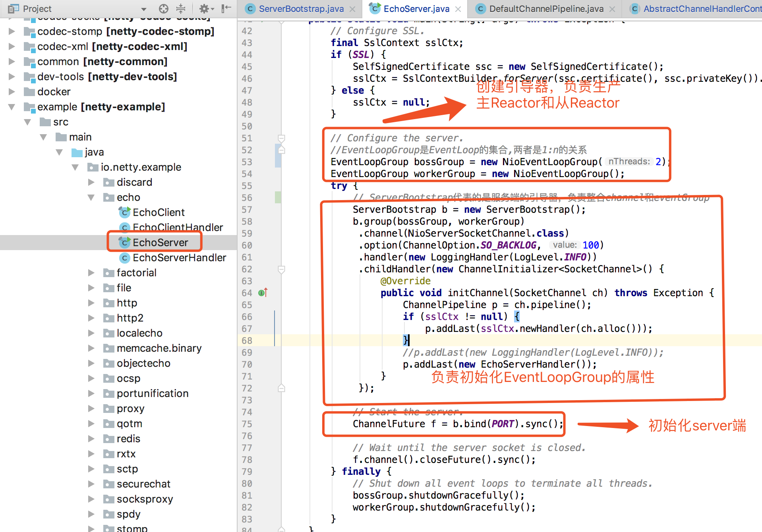This screenshot has width=762, height=532.
Task: Toggle code fold marker at line 72
Action: pos(281,388)
